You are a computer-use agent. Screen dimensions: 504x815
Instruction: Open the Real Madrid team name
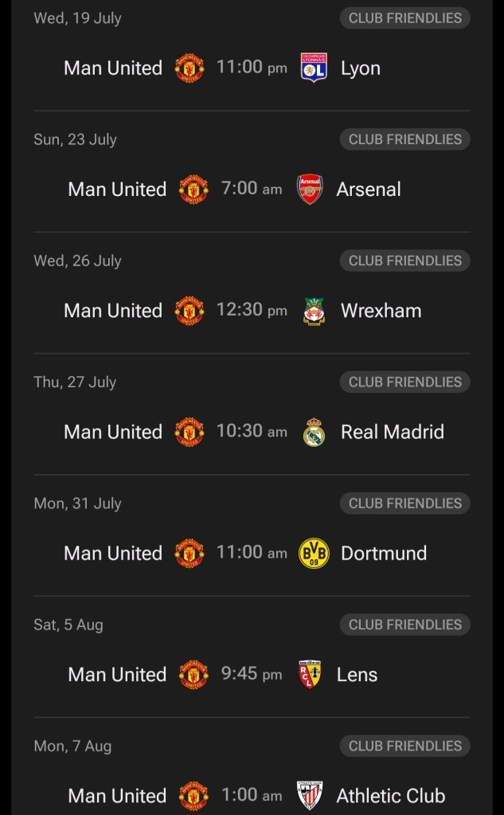coord(393,432)
